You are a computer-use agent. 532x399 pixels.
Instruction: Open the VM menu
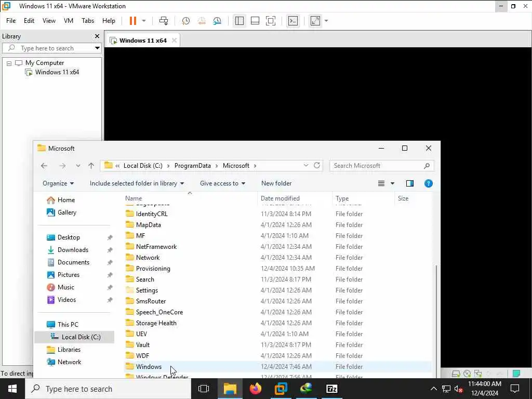tap(68, 21)
